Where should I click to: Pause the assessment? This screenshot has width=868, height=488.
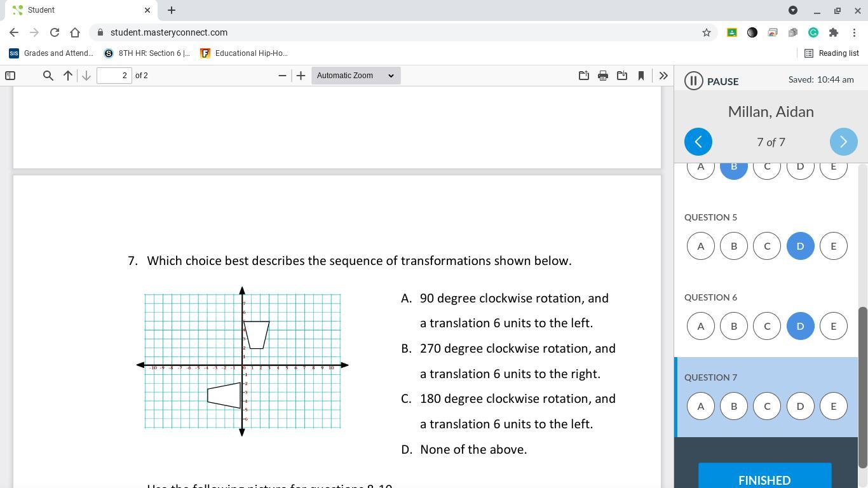[712, 81]
